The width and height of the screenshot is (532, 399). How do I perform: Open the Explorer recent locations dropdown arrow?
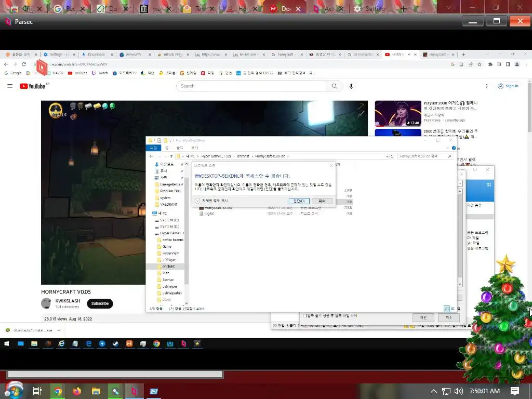pyautogui.click(x=166, y=156)
